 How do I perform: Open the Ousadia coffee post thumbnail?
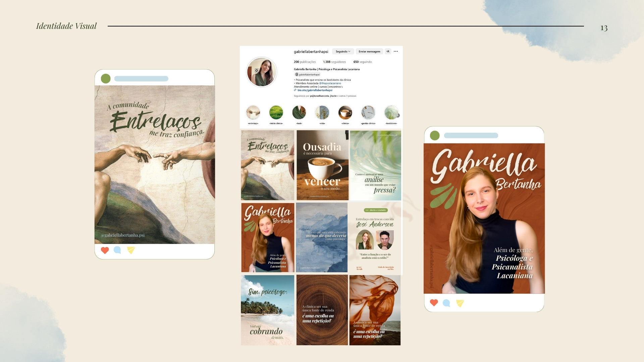(x=322, y=165)
